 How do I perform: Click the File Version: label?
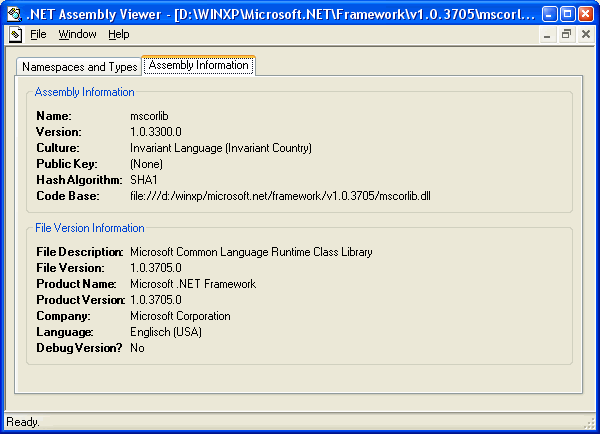tap(70, 268)
